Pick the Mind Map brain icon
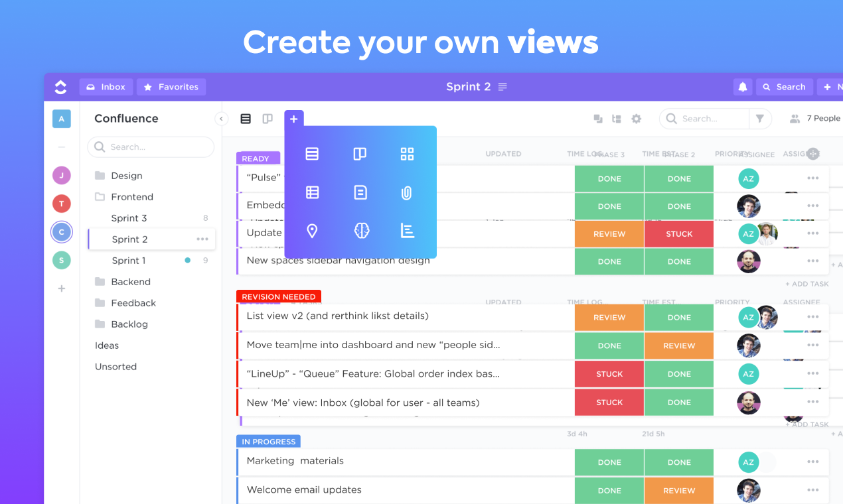 (x=360, y=231)
